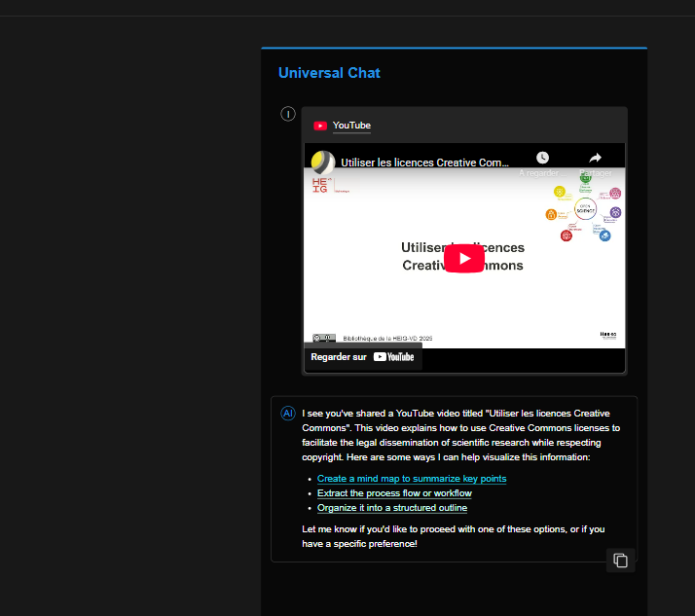Click the user message avatar icon
The height and width of the screenshot is (616, 695).
coord(288,114)
